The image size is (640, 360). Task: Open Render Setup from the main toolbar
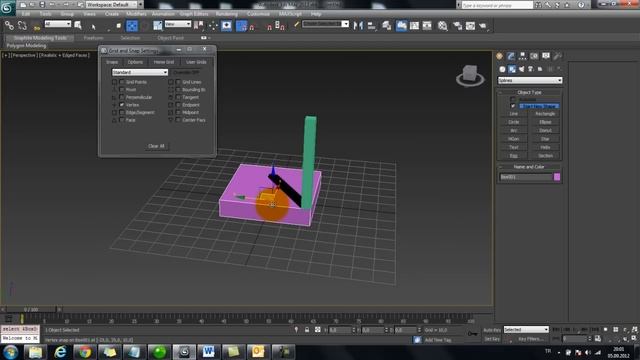pos(458,26)
